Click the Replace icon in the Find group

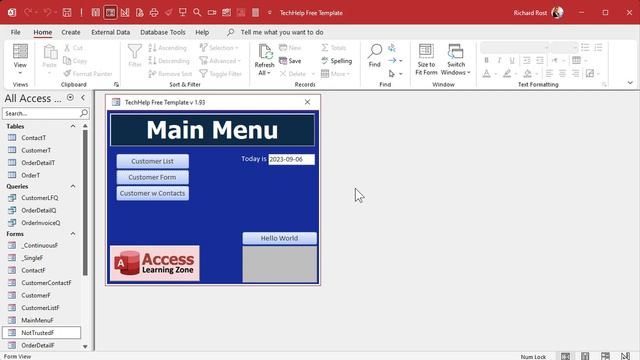392,48
